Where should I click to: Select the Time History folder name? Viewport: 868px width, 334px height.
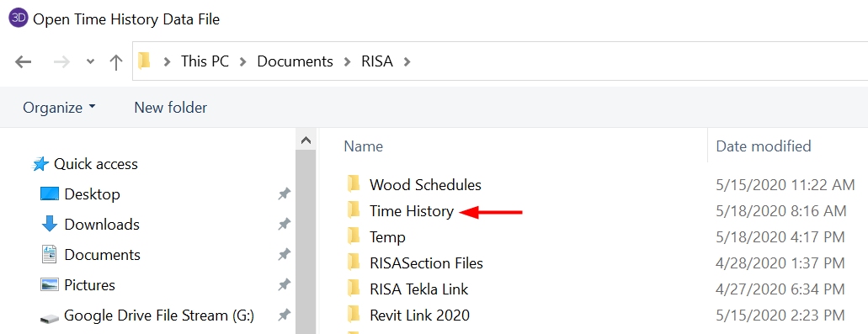[x=412, y=210]
